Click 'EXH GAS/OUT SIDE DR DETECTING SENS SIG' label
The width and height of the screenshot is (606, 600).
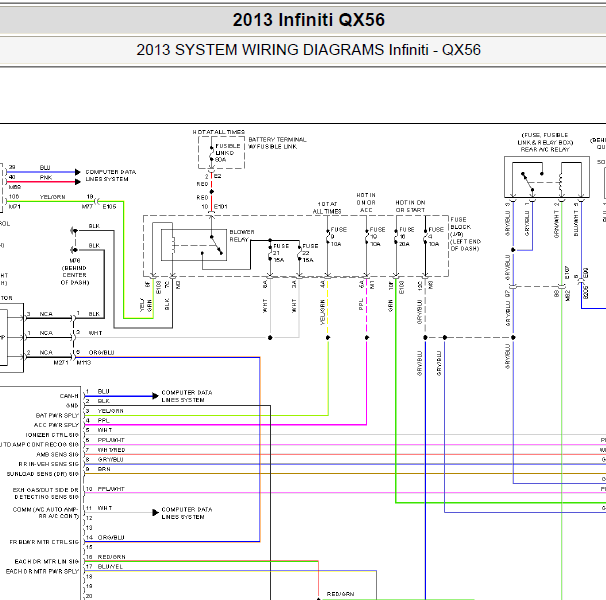tap(46, 493)
